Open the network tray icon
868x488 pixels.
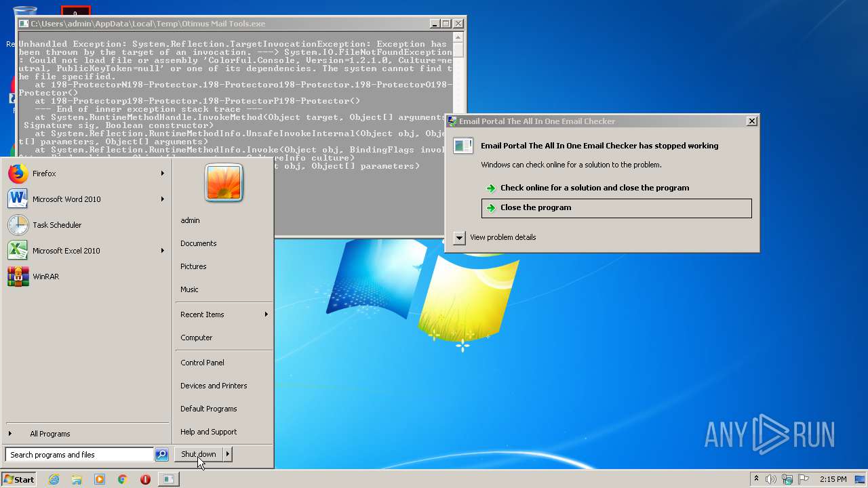click(787, 479)
